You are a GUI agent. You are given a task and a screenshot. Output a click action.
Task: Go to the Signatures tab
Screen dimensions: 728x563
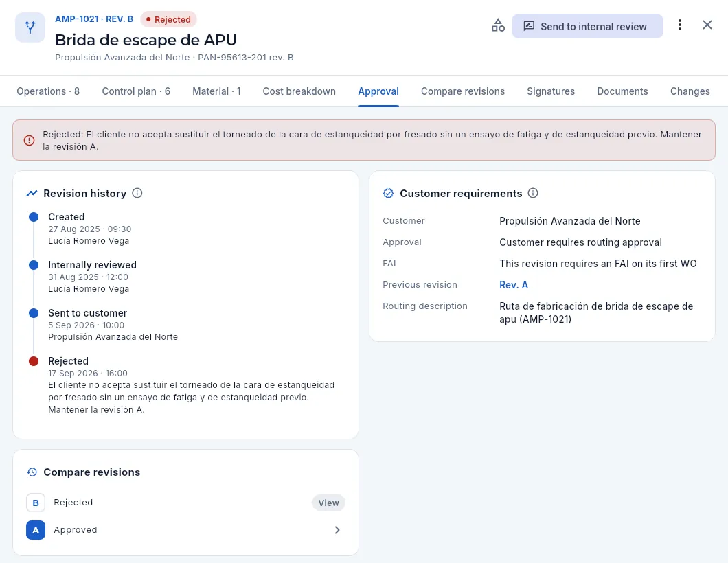(x=551, y=91)
